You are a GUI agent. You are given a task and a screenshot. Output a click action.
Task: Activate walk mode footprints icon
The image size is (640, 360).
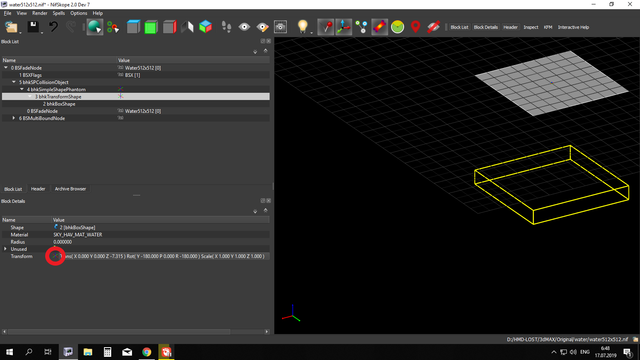click(x=226, y=27)
